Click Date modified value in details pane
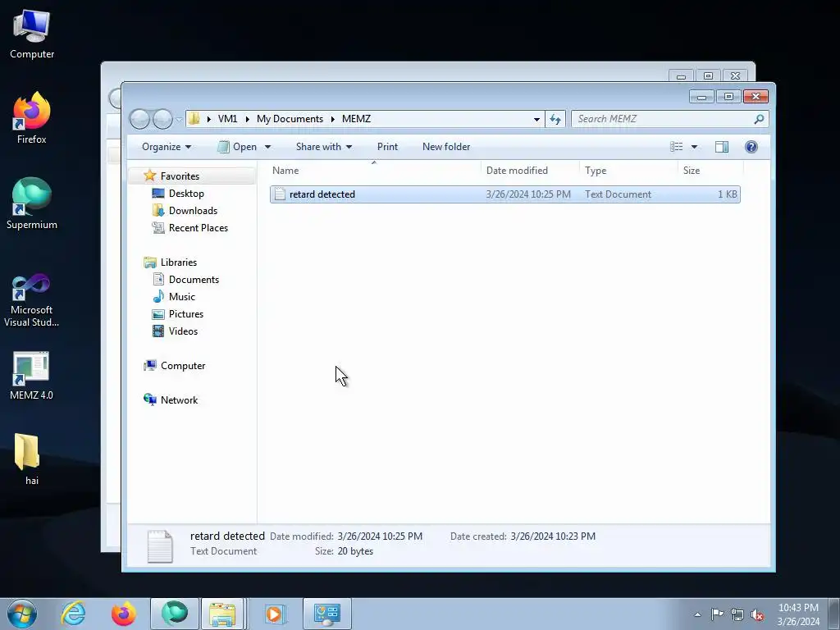The width and height of the screenshot is (840, 630). point(380,536)
